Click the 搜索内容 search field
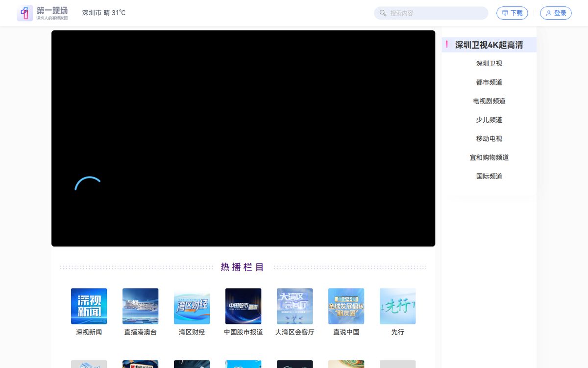 (431, 13)
